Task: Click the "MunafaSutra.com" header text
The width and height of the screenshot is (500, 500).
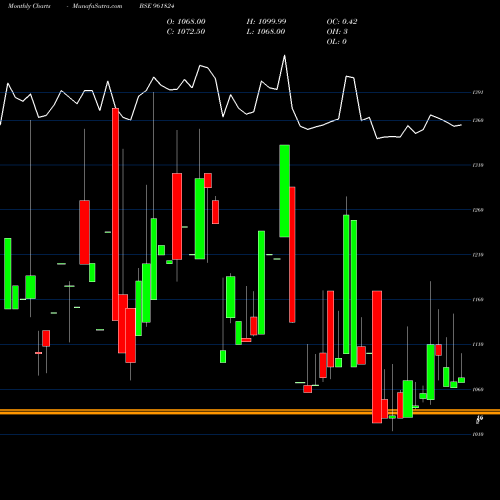Action: coord(97,6)
